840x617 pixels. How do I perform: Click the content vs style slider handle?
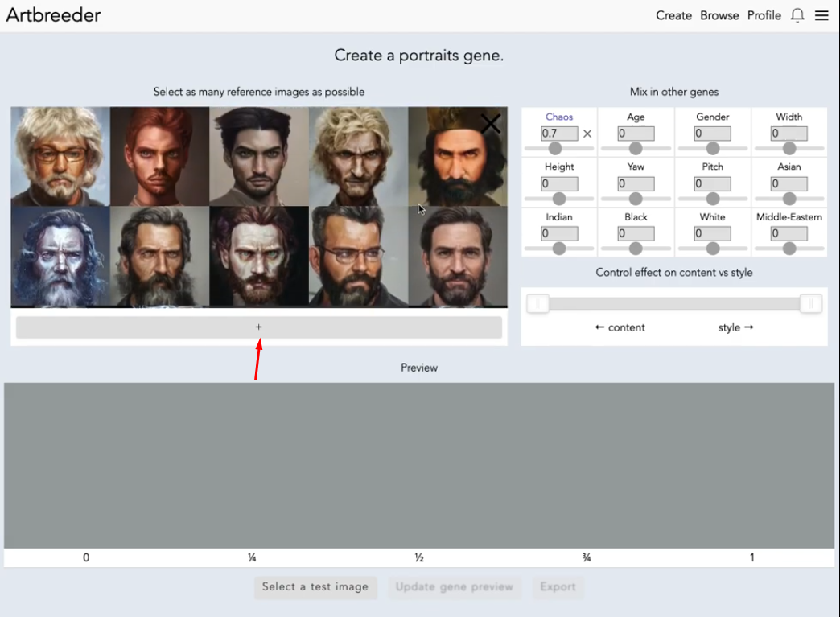coord(537,303)
